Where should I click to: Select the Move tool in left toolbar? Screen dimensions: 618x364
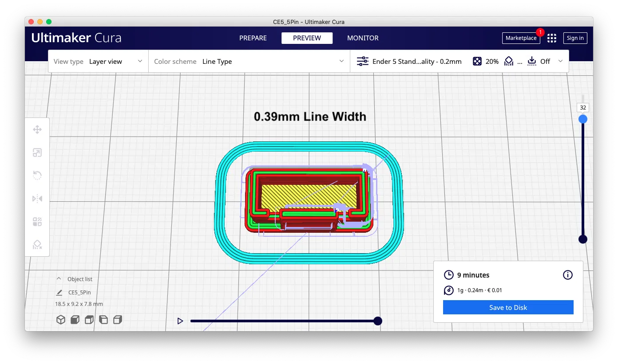tap(37, 129)
